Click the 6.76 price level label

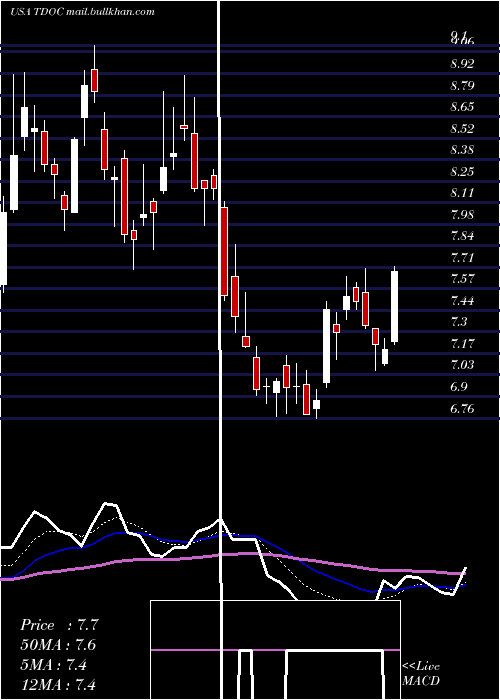[462, 408]
